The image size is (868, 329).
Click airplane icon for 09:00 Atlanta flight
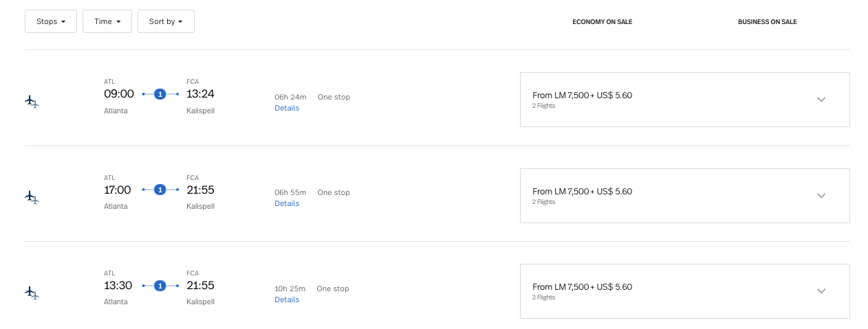(x=32, y=101)
